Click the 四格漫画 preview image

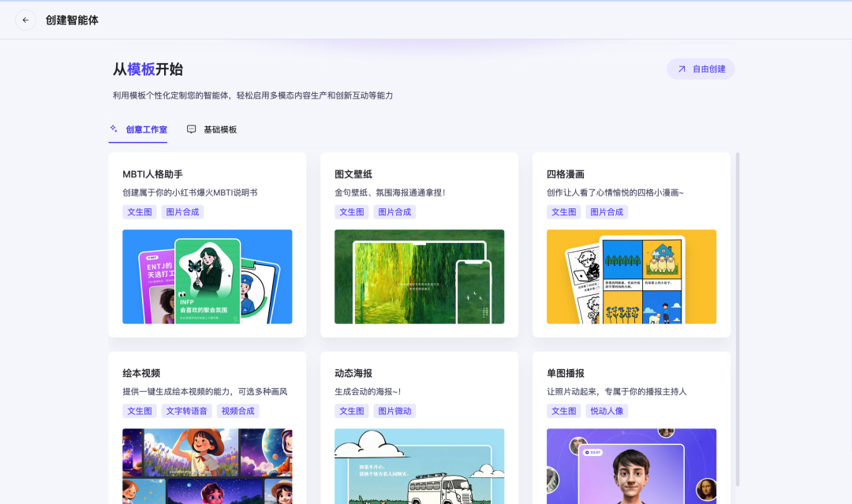(x=631, y=276)
